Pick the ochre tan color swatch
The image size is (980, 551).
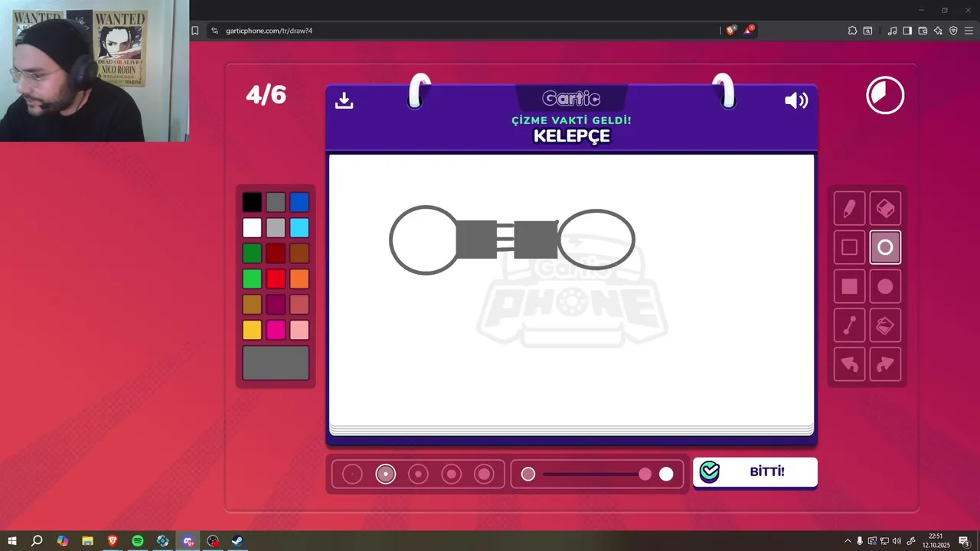[x=252, y=305]
